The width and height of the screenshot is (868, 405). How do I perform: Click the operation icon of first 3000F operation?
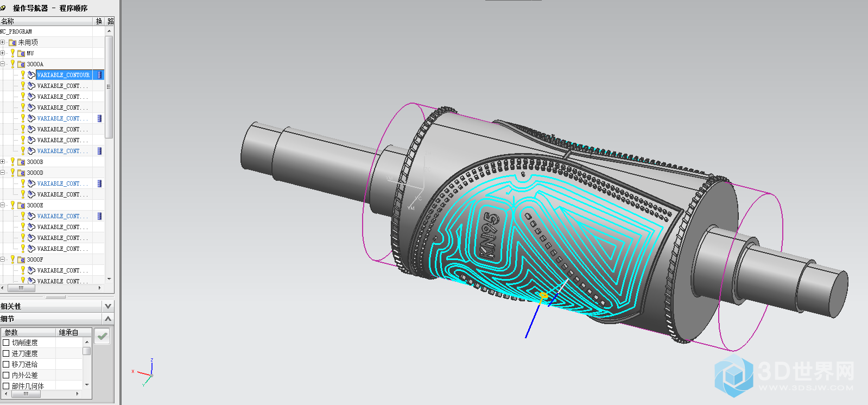pyautogui.click(x=31, y=270)
